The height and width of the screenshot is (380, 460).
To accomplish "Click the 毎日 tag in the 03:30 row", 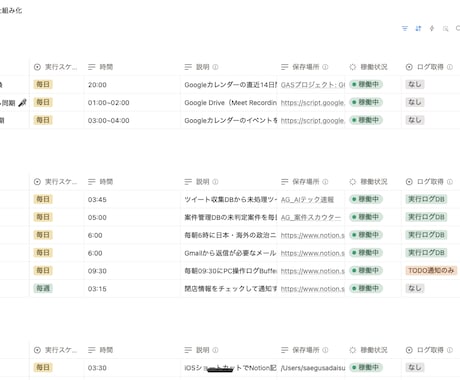I will point(43,367).
